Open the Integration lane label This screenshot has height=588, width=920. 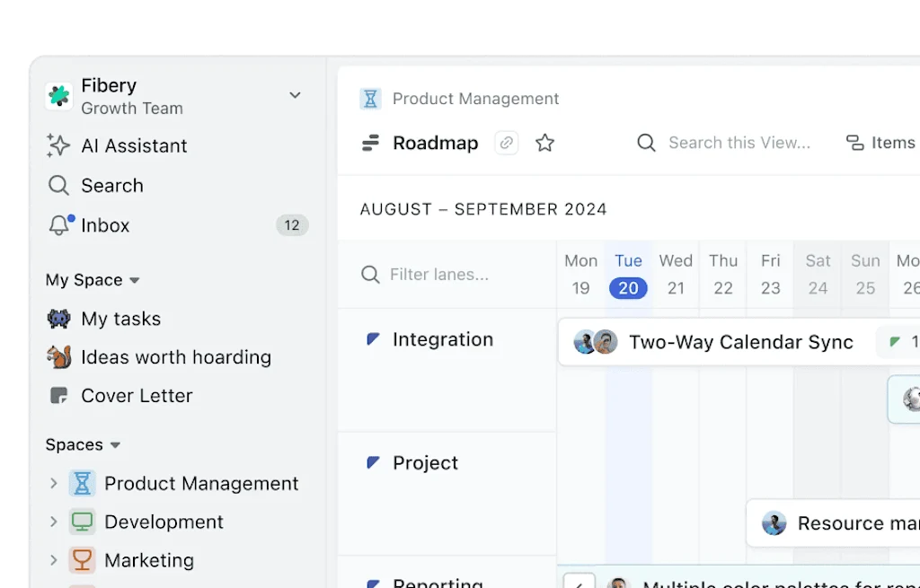pyautogui.click(x=442, y=339)
